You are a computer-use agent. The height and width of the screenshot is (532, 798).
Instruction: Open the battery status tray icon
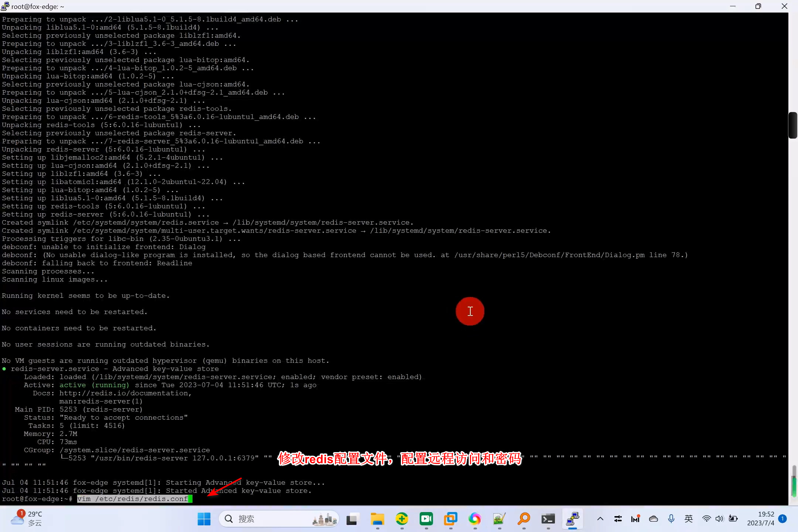[x=733, y=519]
